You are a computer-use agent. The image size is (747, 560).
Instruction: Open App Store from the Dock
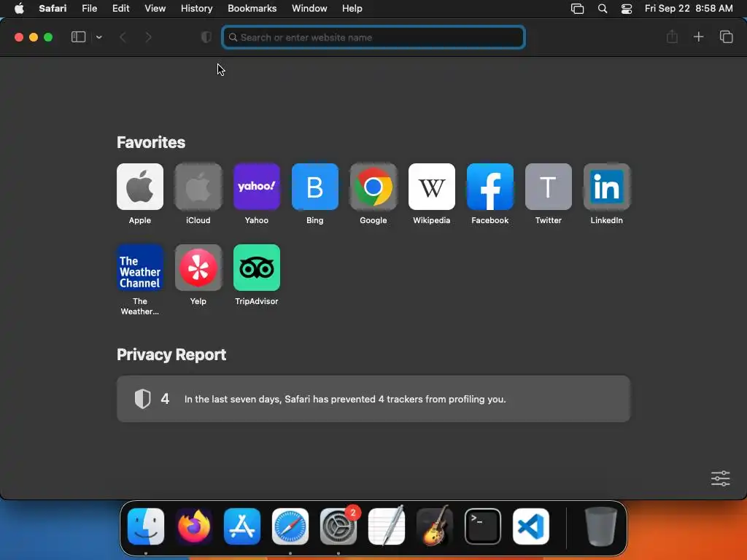[x=242, y=526]
